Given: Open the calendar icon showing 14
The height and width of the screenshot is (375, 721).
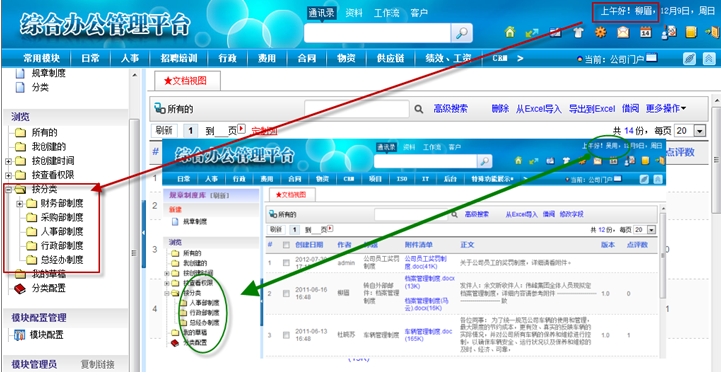Looking at the screenshot, I should click(x=646, y=32).
